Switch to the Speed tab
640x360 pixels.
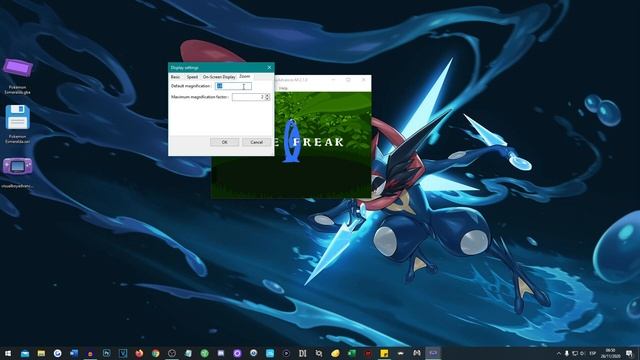(192, 77)
